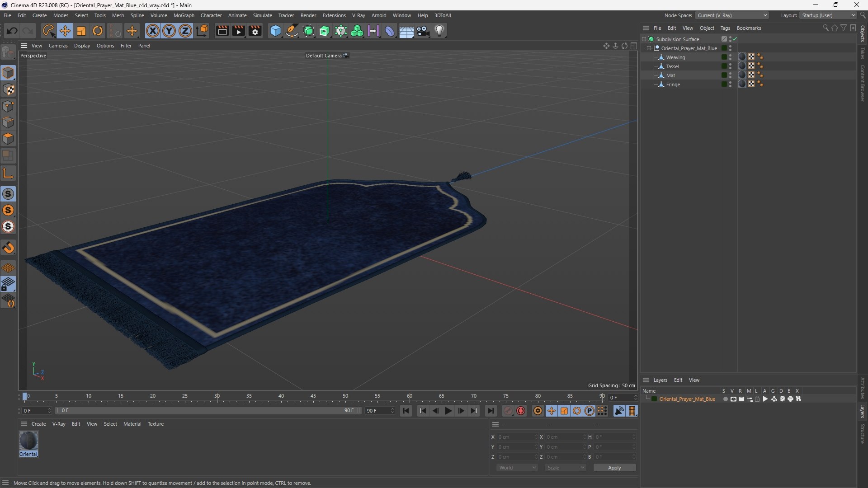Open the Node Space dropdown

(x=731, y=15)
